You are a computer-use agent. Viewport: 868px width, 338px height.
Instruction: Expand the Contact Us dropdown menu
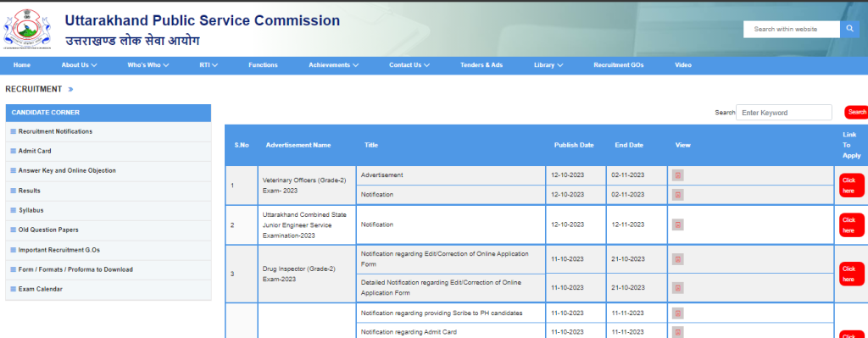(x=409, y=65)
